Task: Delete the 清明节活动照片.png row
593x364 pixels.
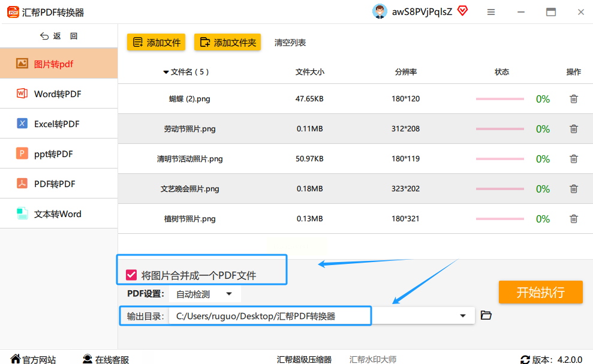Action: (x=574, y=158)
